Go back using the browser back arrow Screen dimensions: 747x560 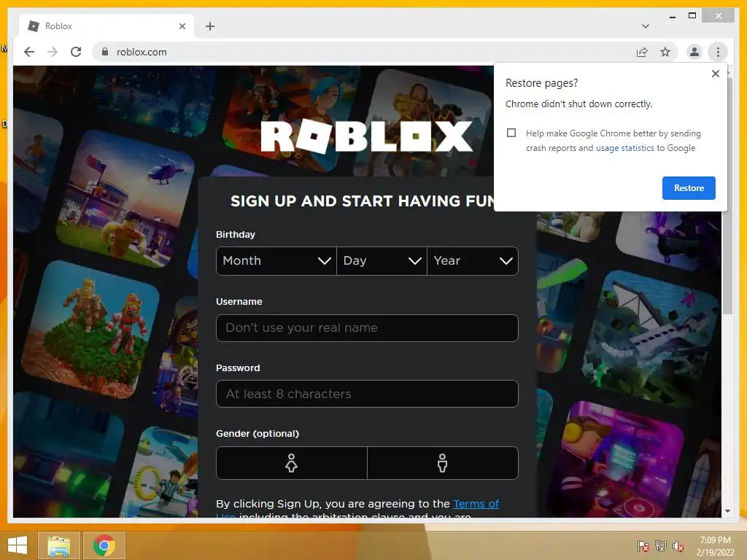pos(29,52)
